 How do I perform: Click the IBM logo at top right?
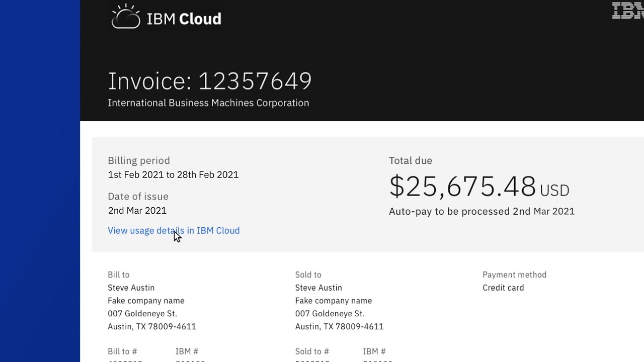click(x=628, y=11)
